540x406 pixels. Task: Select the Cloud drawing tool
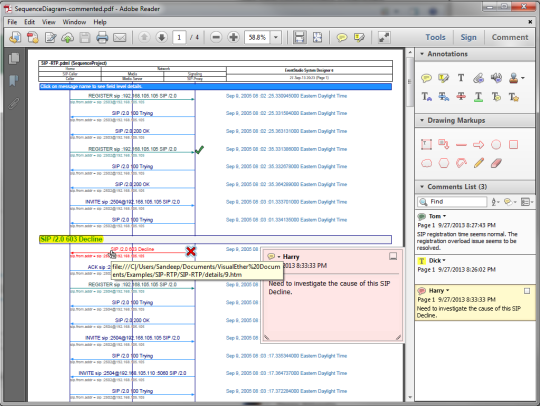[x=427, y=163]
